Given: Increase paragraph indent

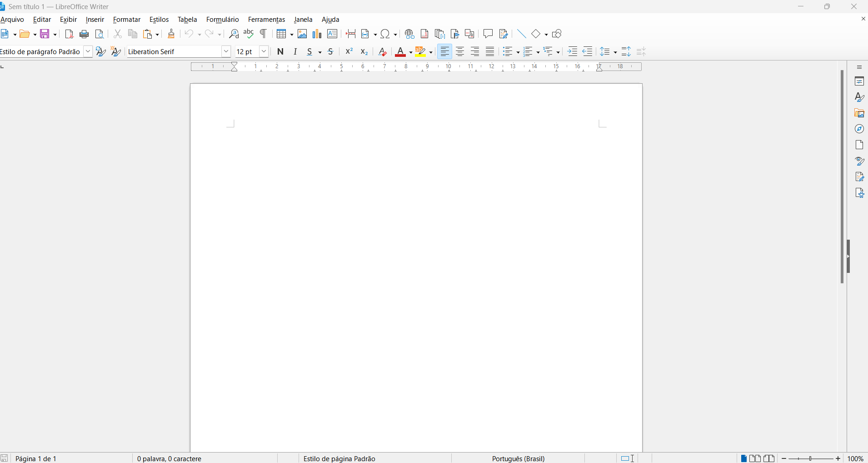Looking at the screenshot, I should [573, 52].
